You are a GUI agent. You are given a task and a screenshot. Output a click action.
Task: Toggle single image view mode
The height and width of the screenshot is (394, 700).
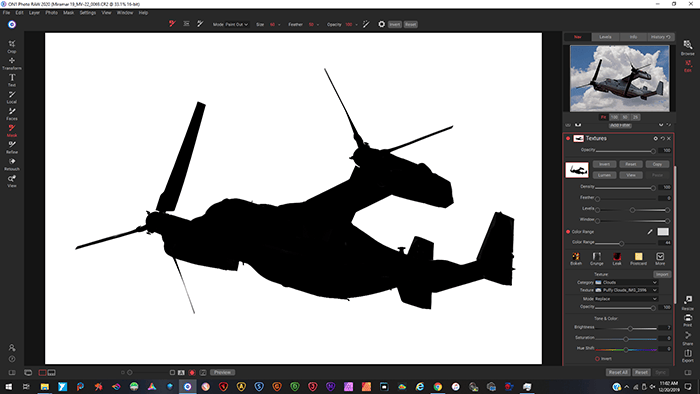42,372
